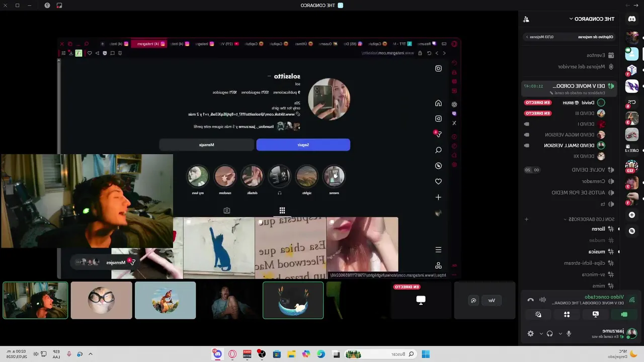This screenshot has height=362, width=644.
Task: Open the soundboard icon
Action: click(x=538, y=314)
